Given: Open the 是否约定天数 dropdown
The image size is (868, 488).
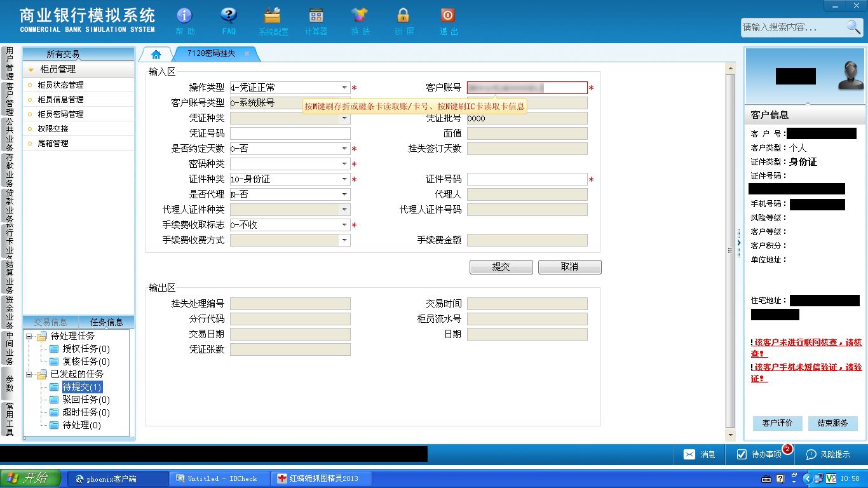Looking at the screenshot, I should coord(344,149).
